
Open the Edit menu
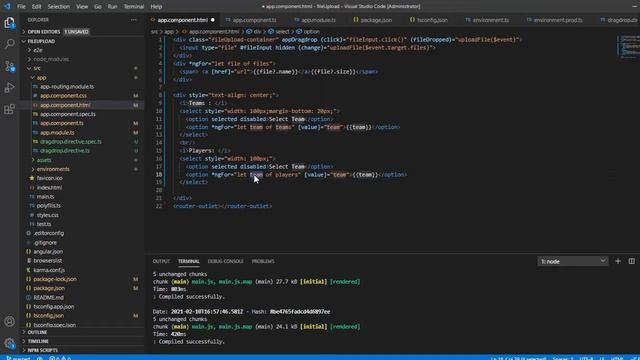point(36,7)
